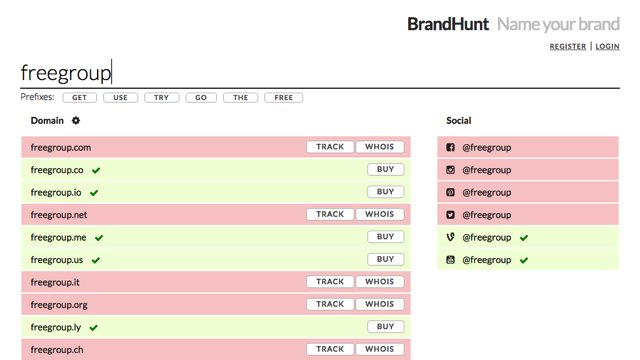Viewport: 640px width, 360px height.
Task: Open the Register link
Action: [x=568, y=47]
